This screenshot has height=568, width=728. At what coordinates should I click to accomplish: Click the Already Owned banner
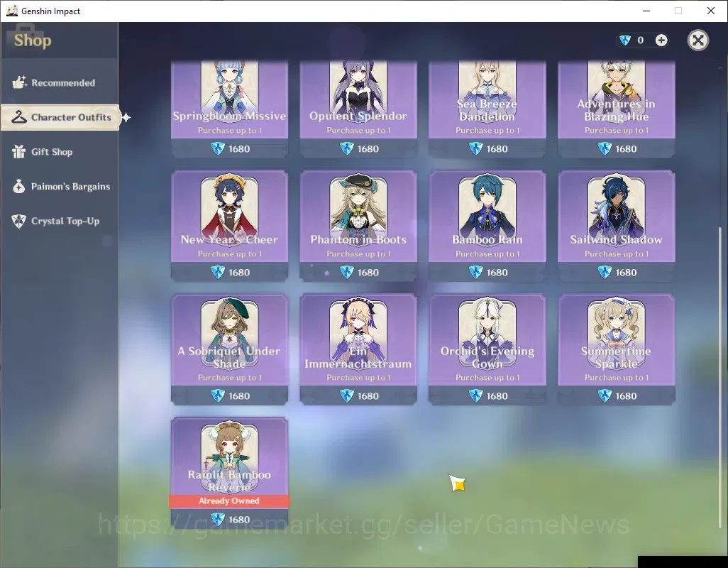pos(229,501)
